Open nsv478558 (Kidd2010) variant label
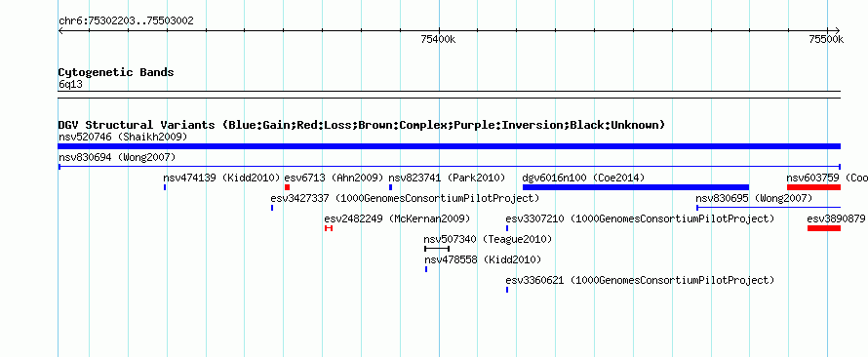Viewport: 868px width, 357px height. (x=483, y=260)
